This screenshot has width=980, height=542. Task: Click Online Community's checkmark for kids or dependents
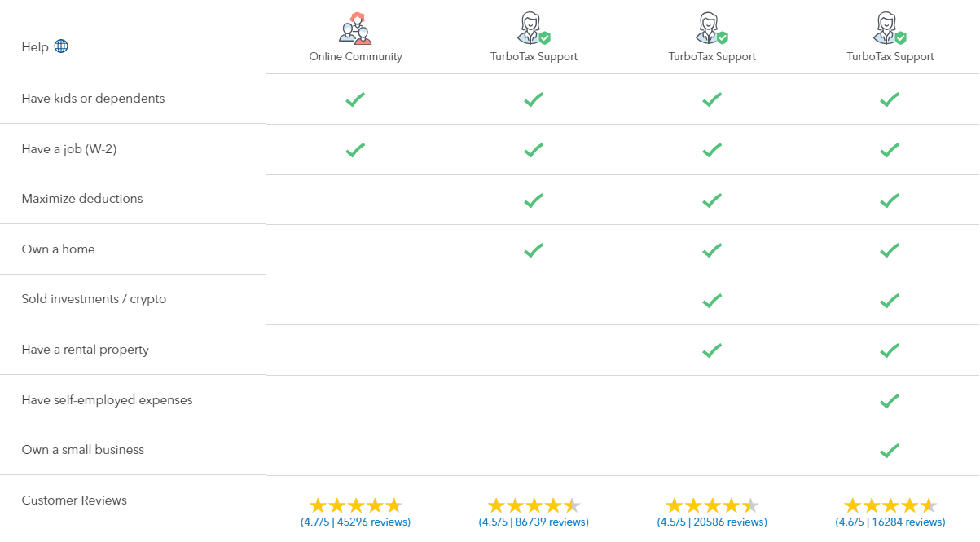coord(355,99)
